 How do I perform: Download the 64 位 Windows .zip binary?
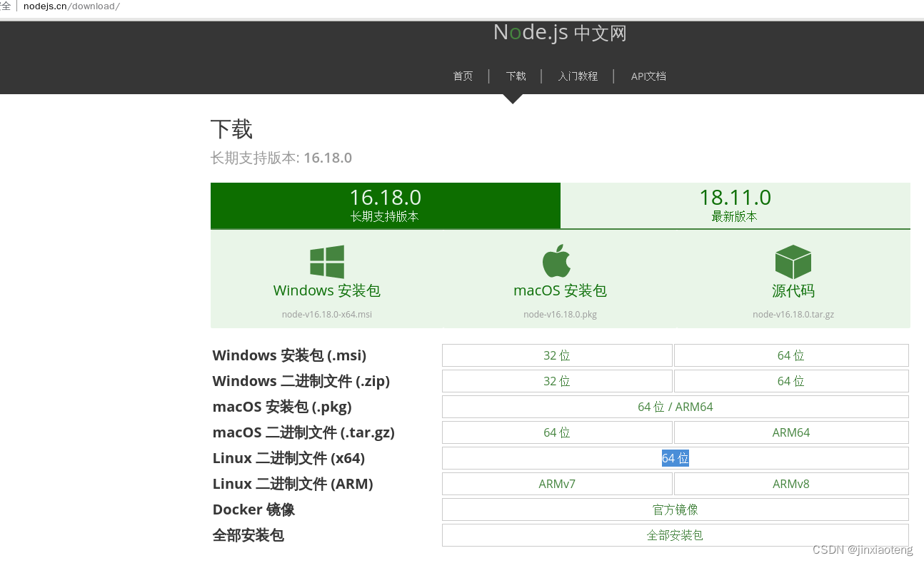coord(791,381)
